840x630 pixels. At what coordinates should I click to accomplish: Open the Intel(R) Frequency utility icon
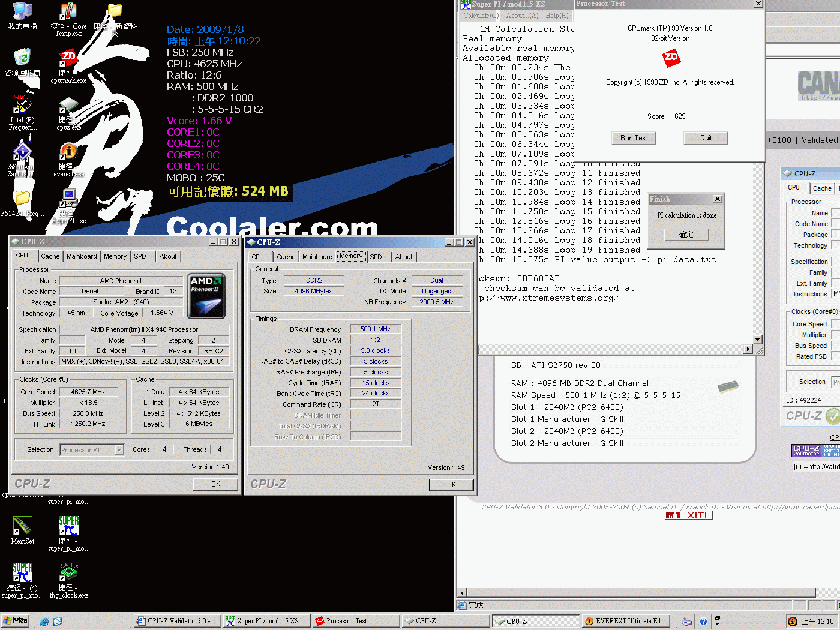[x=22, y=113]
